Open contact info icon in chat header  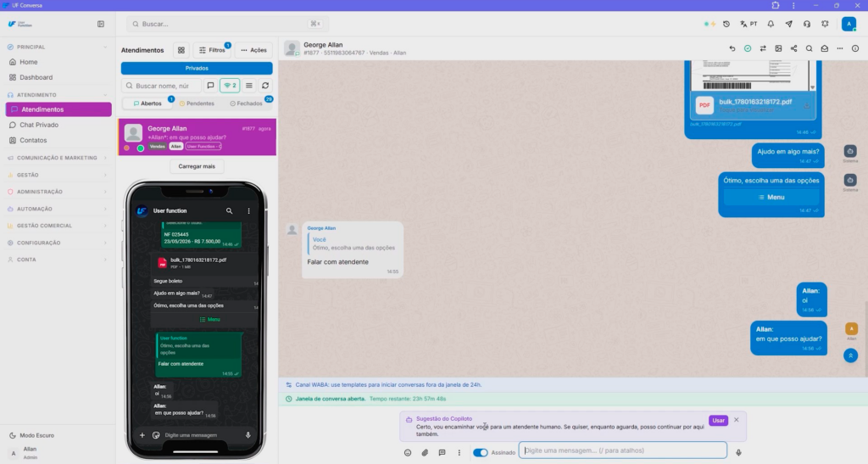855,48
